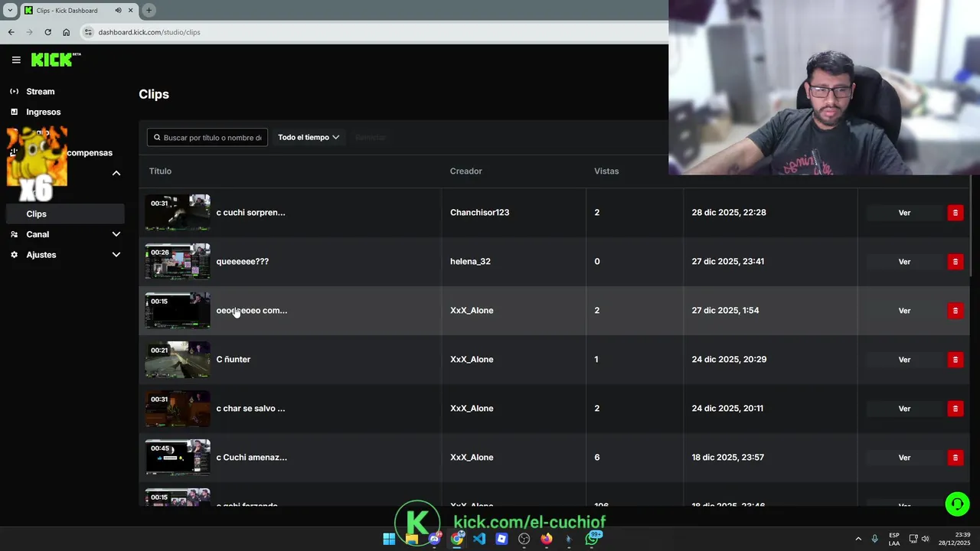The height and width of the screenshot is (551, 980).
Task: Delete the 'c Cuchi amenaz...' clip
Action: [955, 458]
